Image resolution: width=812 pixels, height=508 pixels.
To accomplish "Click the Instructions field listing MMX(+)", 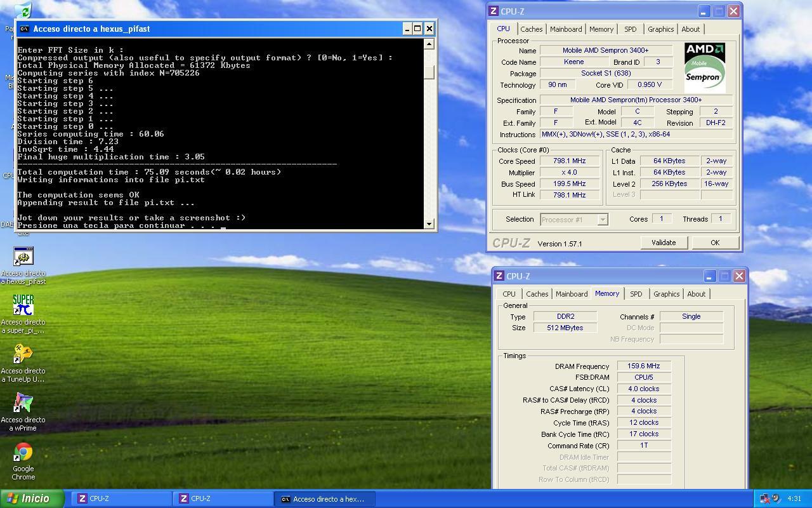I will [636, 135].
